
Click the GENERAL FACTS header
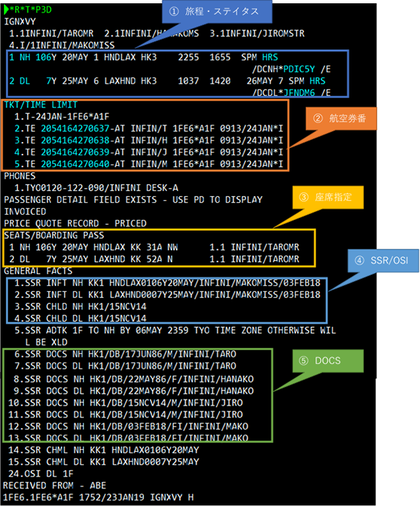pyautogui.click(x=38, y=271)
